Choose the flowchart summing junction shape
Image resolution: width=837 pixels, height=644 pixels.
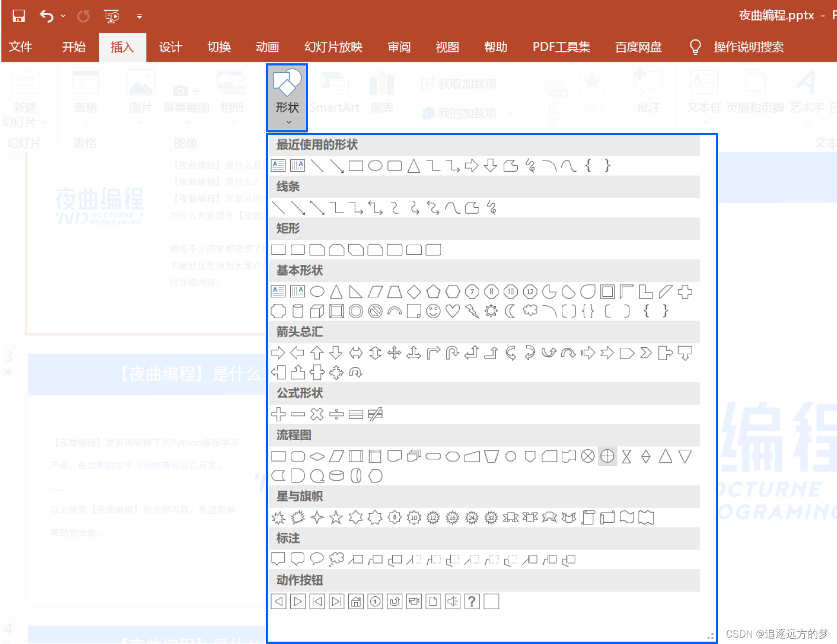588,456
